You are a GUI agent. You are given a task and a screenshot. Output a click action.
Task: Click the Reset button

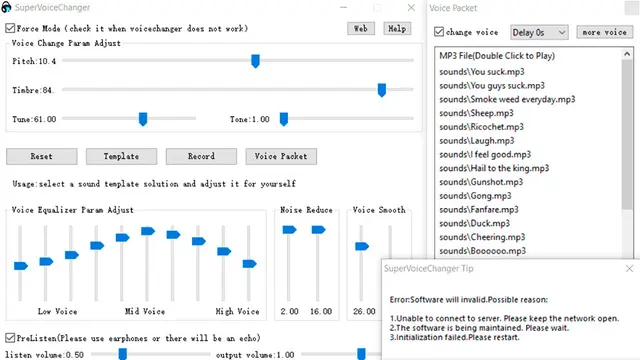coord(42,156)
